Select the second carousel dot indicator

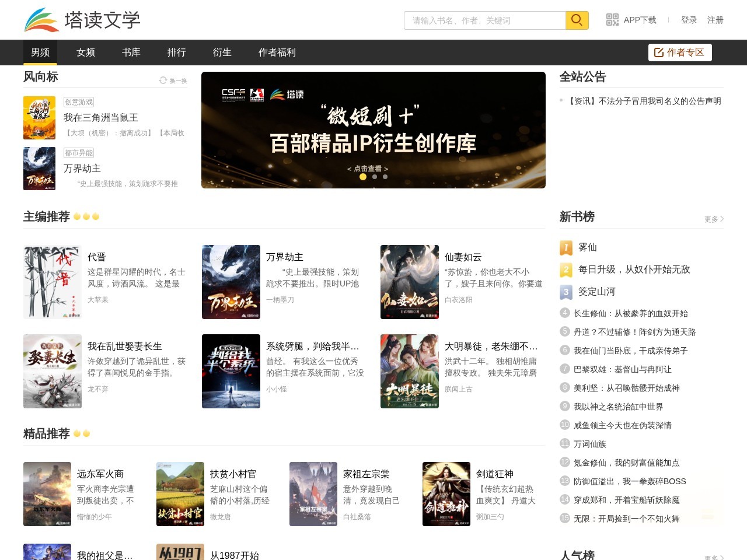tap(375, 177)
